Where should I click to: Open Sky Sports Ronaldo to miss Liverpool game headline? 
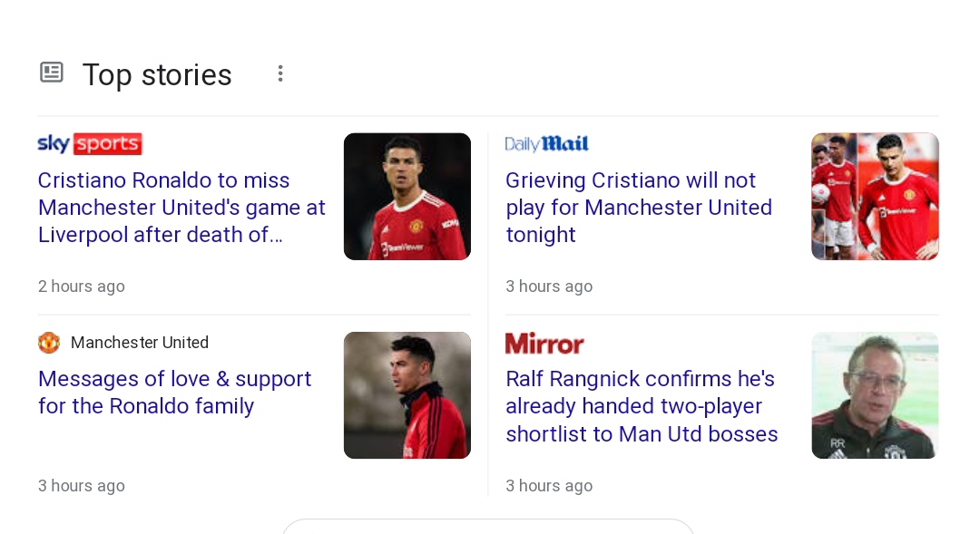tap(181, 208)
